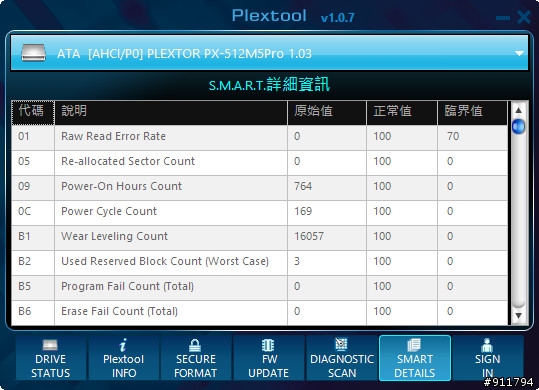Click the 原始值 column header

coord(327,113)
